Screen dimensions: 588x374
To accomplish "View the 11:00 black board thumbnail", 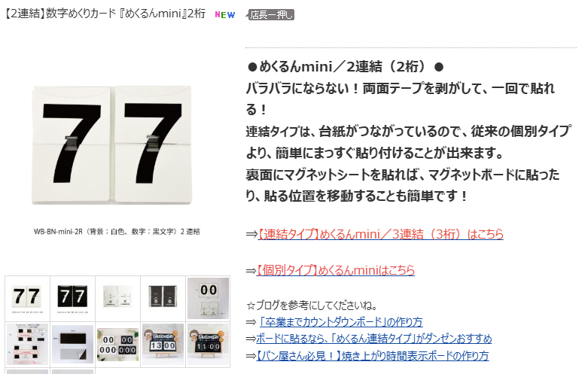I will 208,344.
